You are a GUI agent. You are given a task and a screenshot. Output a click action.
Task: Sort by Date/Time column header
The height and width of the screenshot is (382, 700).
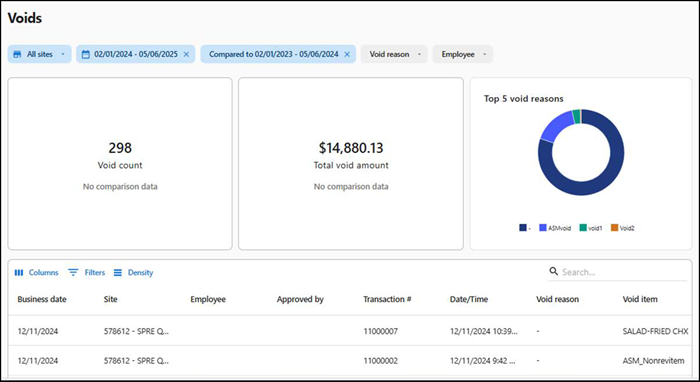coord(469,299)
